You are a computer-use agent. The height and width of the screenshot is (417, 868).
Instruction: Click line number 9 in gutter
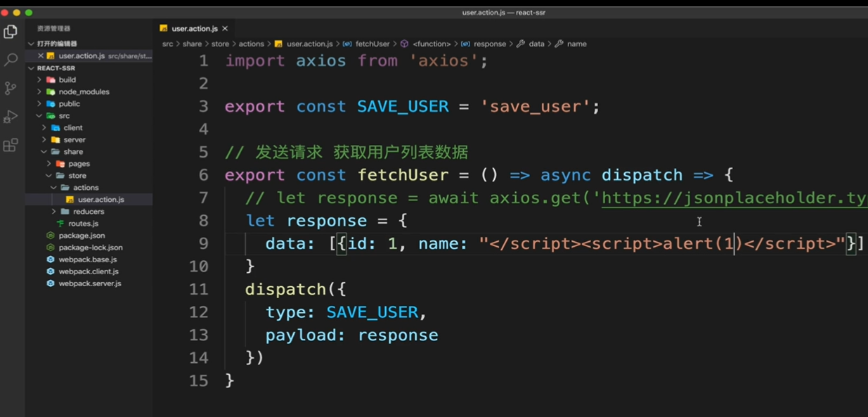coord(204,243)
